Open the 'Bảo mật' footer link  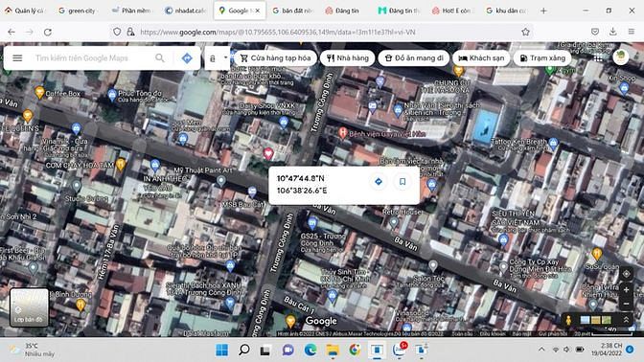point(521,333)
